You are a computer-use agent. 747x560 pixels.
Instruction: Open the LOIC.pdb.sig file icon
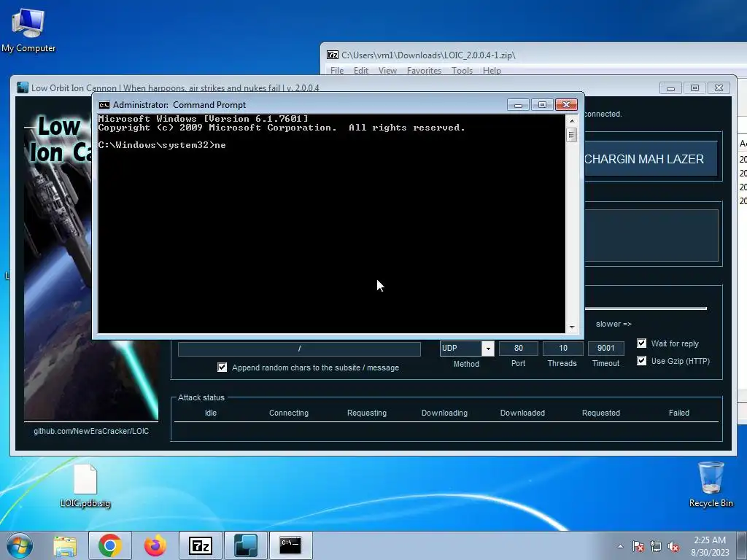(85, 486)
